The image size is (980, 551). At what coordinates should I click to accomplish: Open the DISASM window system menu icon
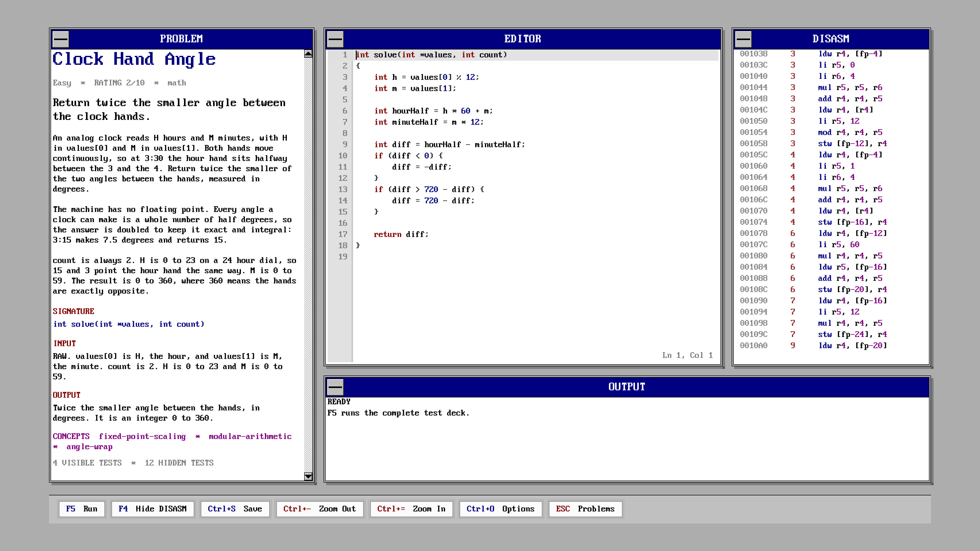tap(743, 39)
